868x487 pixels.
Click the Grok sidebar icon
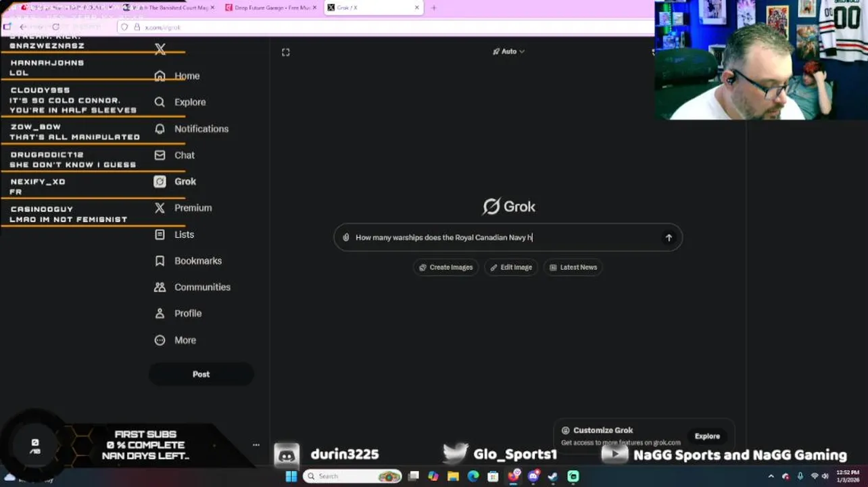pos(160,181)
